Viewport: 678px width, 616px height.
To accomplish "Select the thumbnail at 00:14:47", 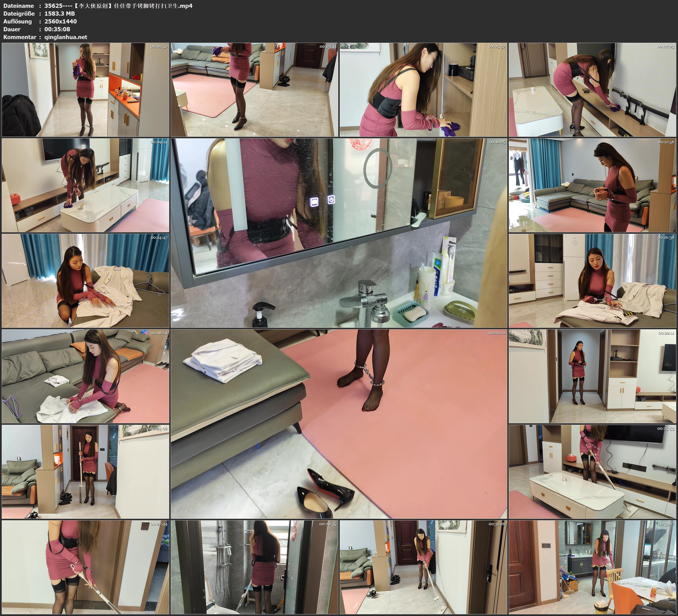I will click(85, 281).
